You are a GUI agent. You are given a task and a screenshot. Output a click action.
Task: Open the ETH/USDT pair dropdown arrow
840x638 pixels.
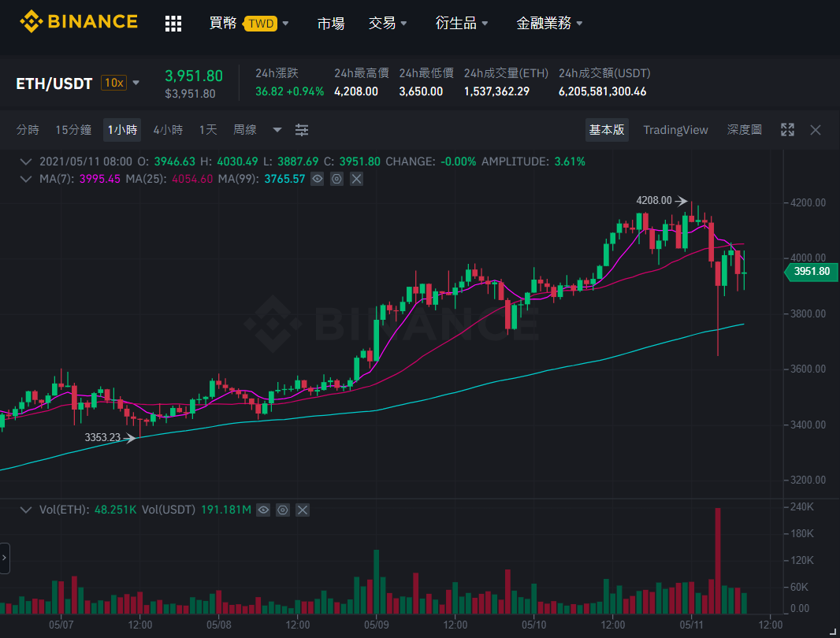(x=136, y=83)
